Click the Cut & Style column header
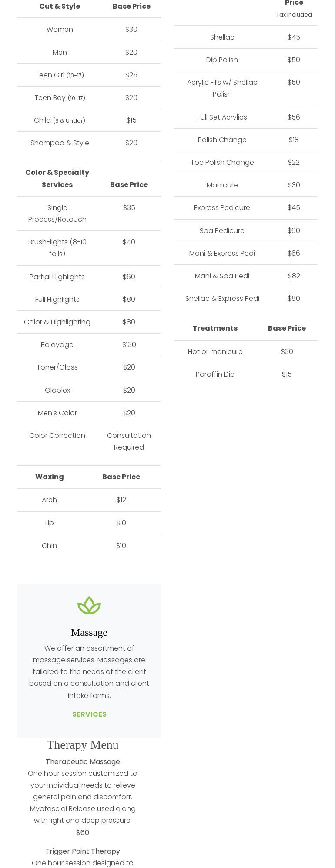The height and width of the screenshot is (868, 335). click(x=60, y=7)
